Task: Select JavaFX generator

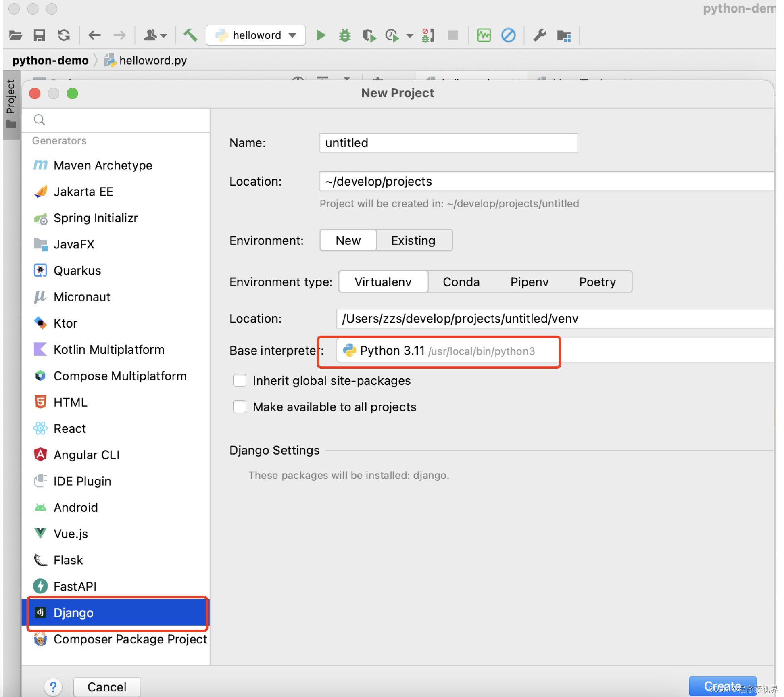Action: coord(116,244)
